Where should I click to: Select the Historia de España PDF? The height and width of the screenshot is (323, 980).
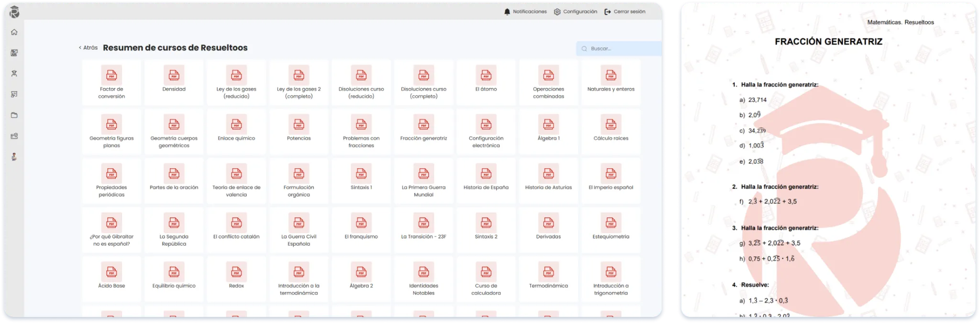(486, 179)
